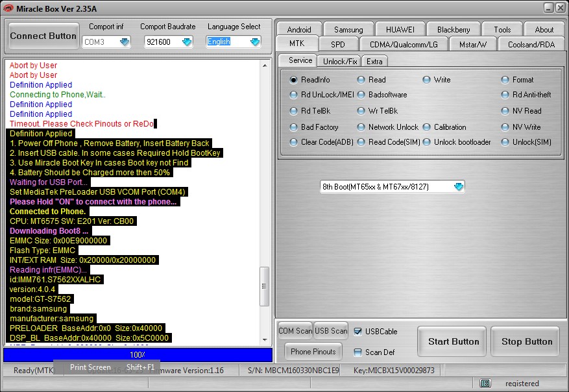
Task: Select Rd UnLock/IMEI radio option
Action: point(293,95)
